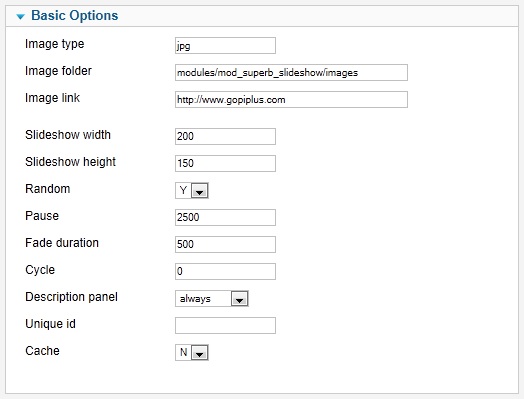This screenshot has height=399, width=524.
Task: Click the Slideshow width label
Action: pyautogui.click(x=68, y=135)
